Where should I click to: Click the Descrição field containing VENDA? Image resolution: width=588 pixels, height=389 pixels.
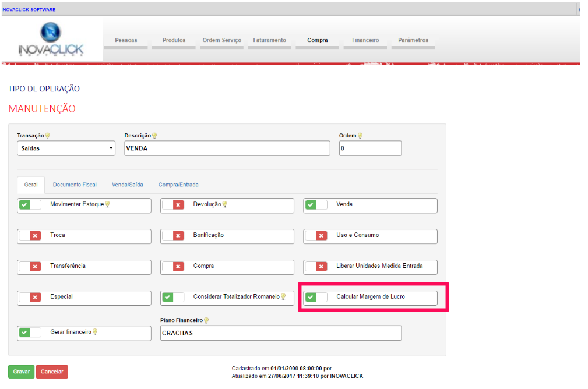click(x=227, y=148)
